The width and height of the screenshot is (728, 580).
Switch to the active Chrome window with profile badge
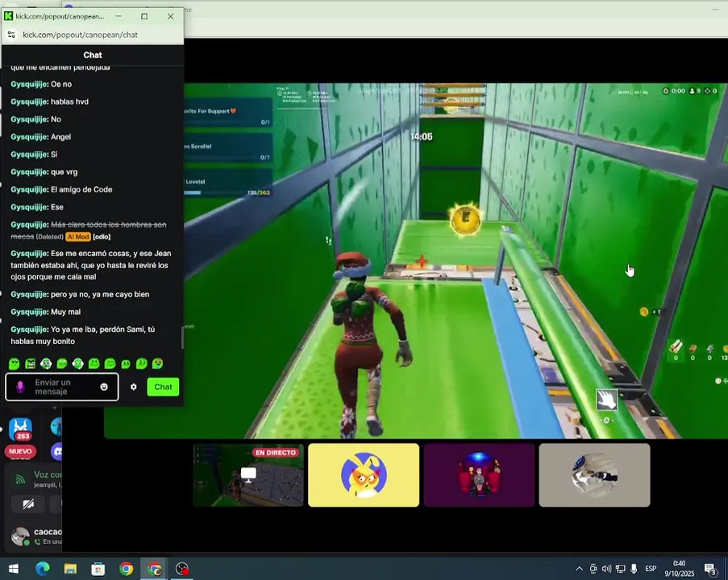(154, 569)
